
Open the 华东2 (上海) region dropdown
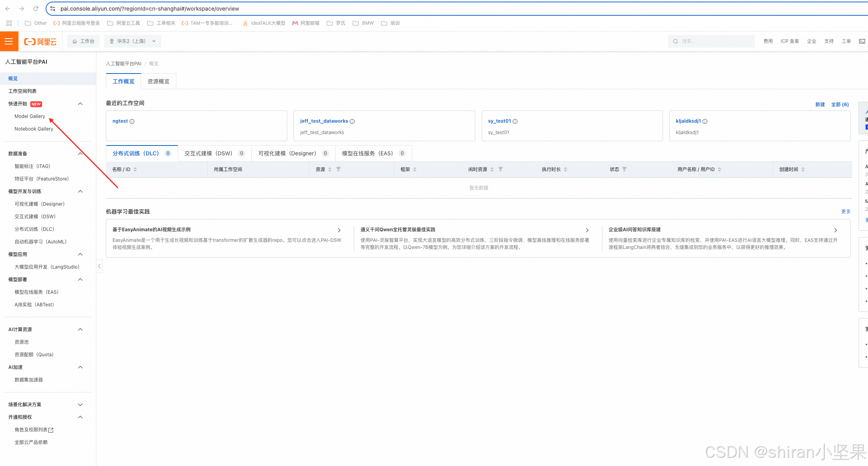click(x=133, y=41)
